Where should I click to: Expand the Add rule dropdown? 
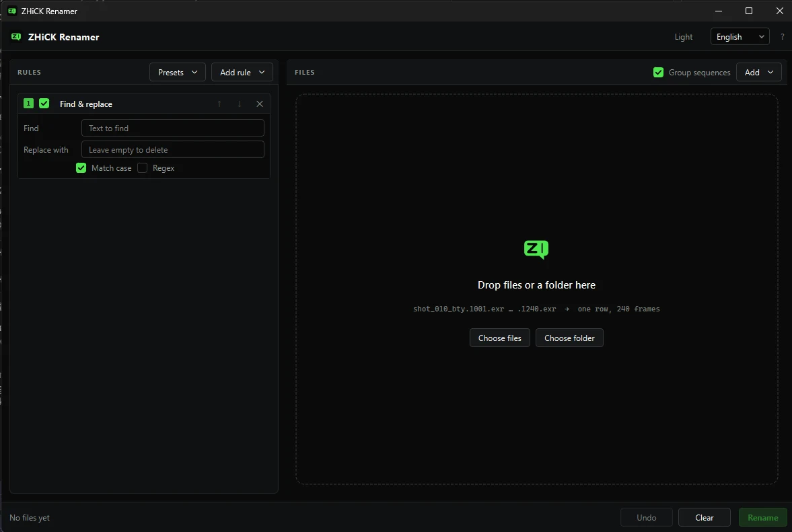(242, 72)
